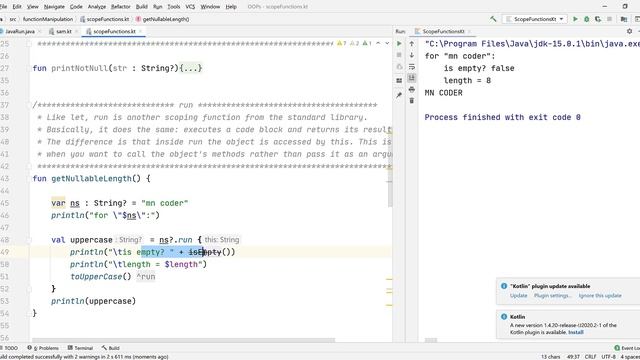Click the info icon on the Kotlin plugin update notification
640x360 pixels.
pos(504,286)
